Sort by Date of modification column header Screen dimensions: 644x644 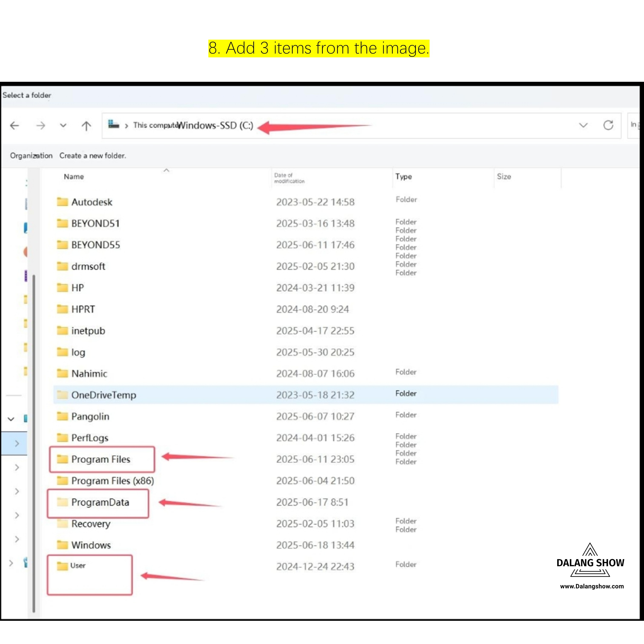289,178
